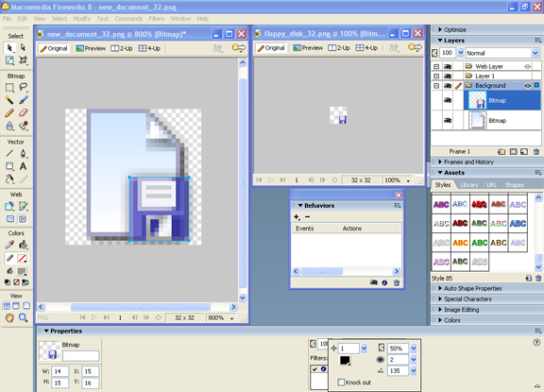
Task: Open the shadow opacity 50% dropdown
Action: [x=414, y=349]
